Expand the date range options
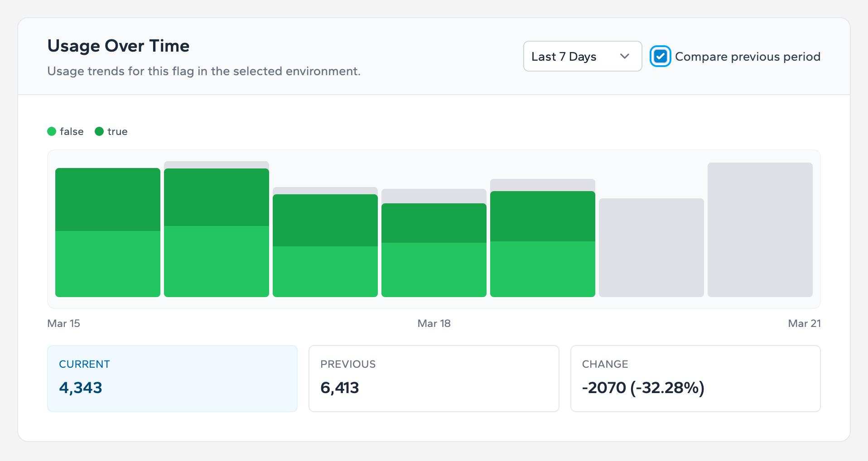Viewport: 868px width, 461px height. pyautogui.click(x=582, y=56)
